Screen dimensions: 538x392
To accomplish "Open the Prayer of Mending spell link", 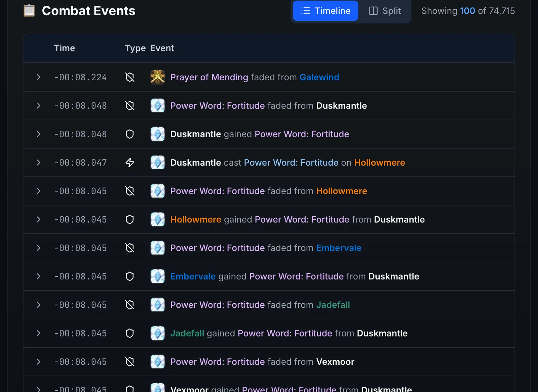I will tap(209, 77).
